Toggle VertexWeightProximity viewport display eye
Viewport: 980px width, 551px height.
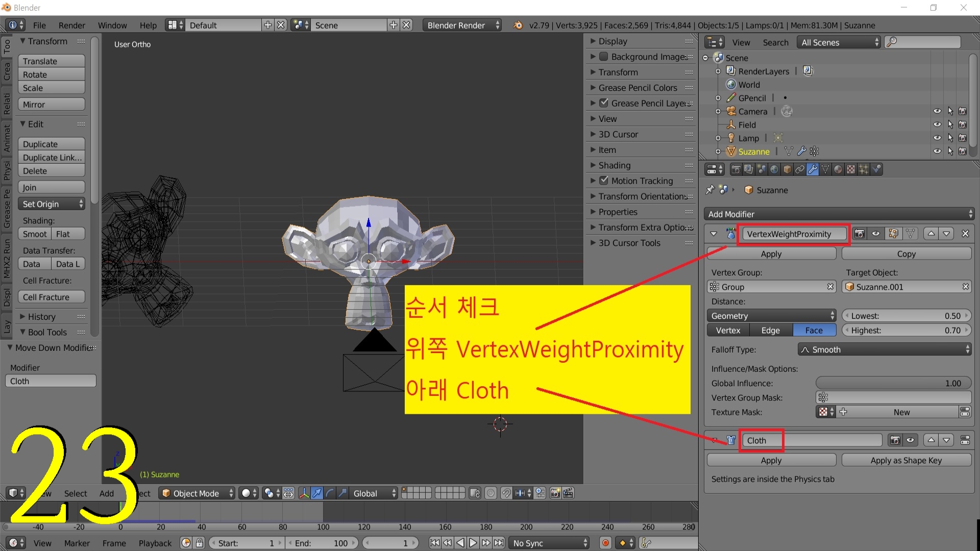click(876, 234)
